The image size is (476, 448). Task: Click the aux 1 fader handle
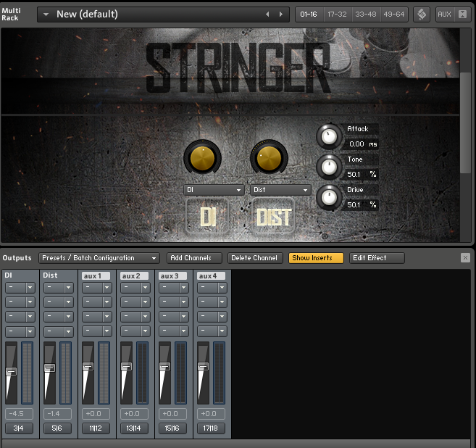(x=88, y=367)
